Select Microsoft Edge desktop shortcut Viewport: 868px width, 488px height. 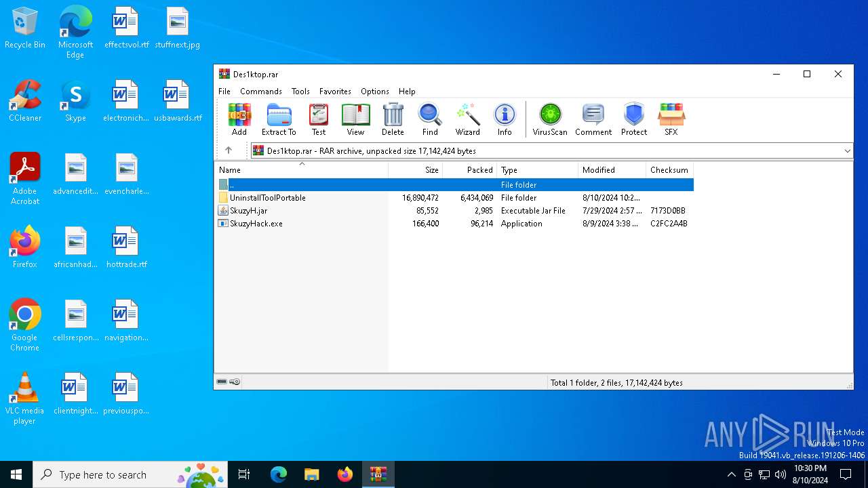pos(75,33)
